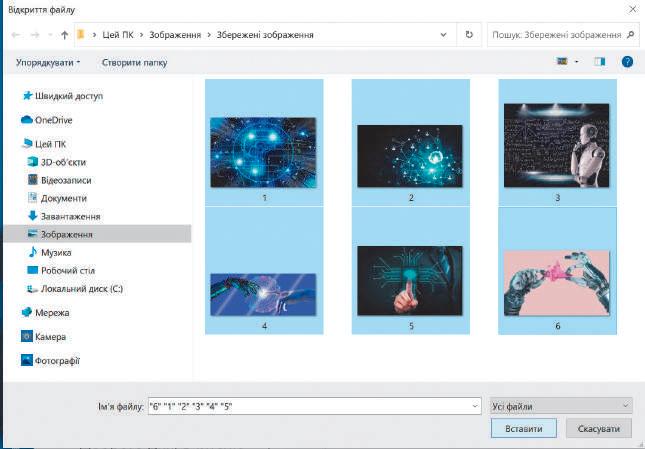This screenshot has width=645, height=449.
Task: Open the 'Усі файли' file type dropdown
Action: [x=561, y=406]
